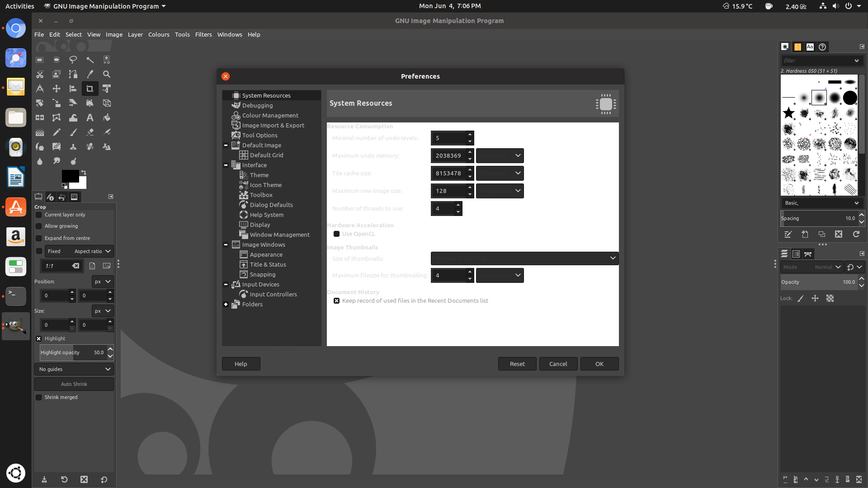Select the Fuzzy Select tool
The height and width of the screenshot is (488, 868).
click(x=90, y=59)
